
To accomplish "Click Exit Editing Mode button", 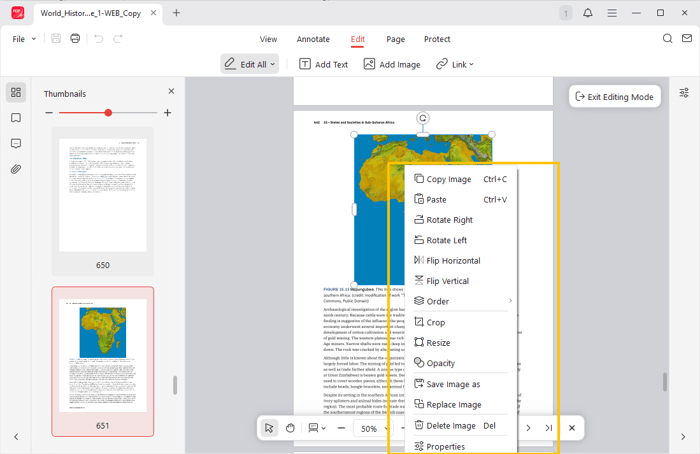I will click(614, 96).
